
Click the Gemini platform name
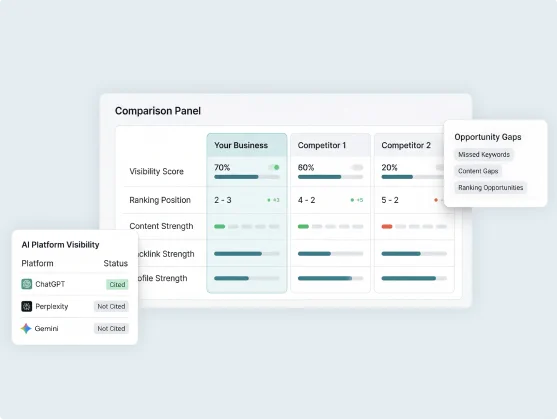tap(47, 329)
